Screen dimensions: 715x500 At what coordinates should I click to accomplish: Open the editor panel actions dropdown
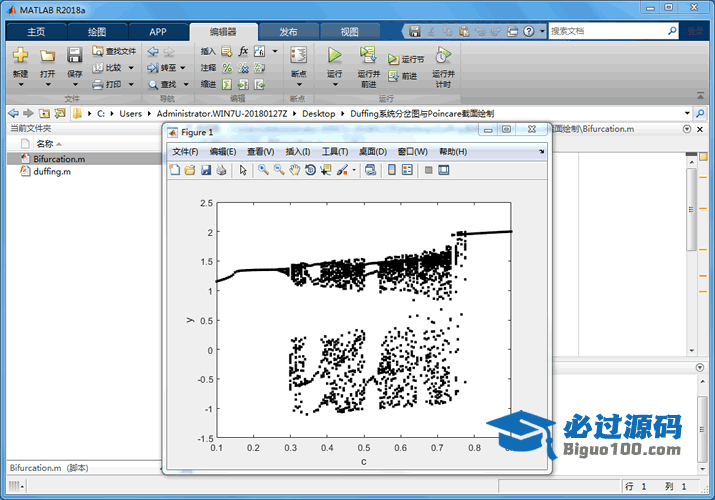tap(687, 129)
